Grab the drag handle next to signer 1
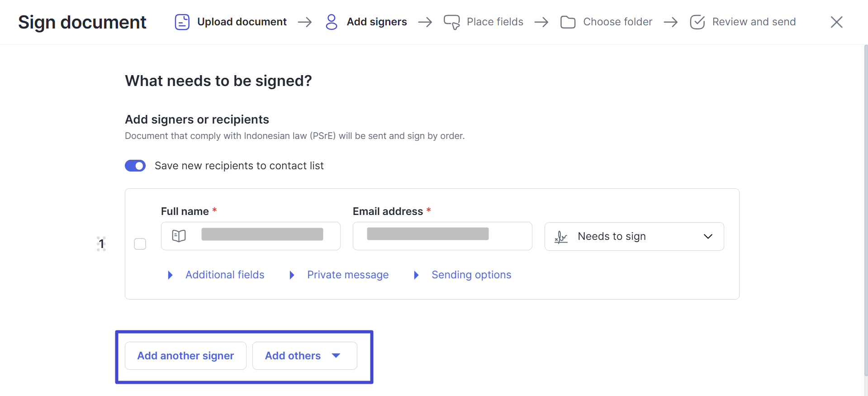This screenshot has height=396, width=868. tap(101, 244)
